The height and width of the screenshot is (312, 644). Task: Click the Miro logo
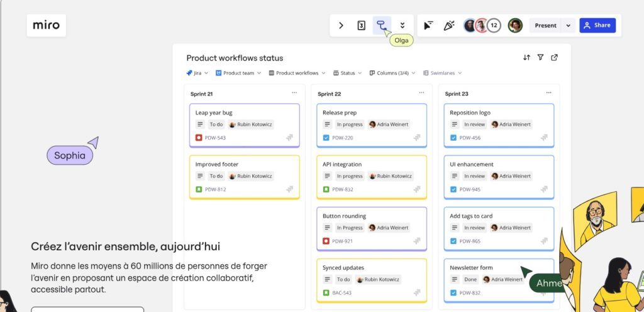[x=46, y=26]
